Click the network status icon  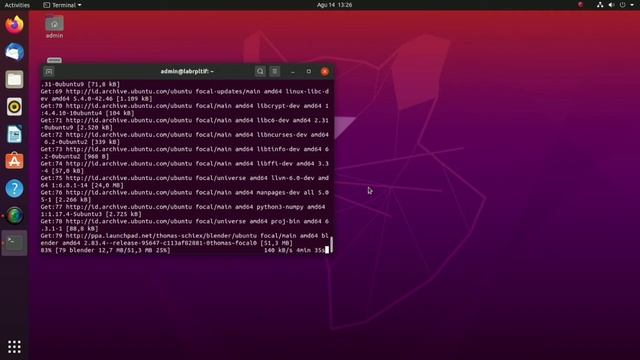(600, 5)
